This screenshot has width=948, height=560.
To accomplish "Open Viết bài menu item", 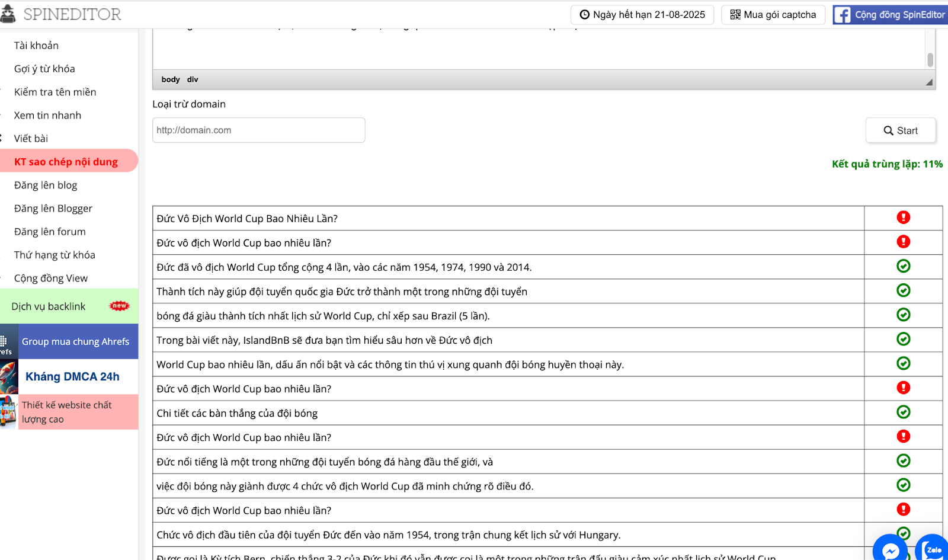I will (x=31, y=138).
